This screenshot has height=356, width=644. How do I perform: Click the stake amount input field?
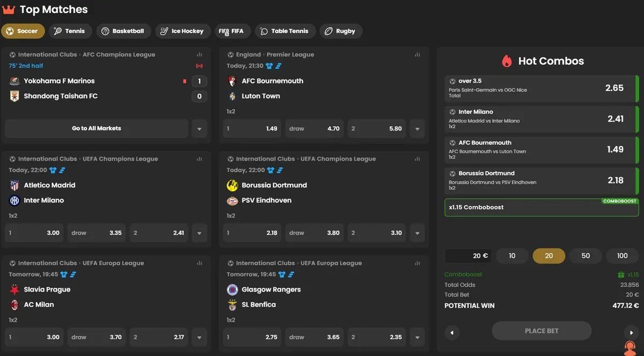pyautogui.click(x=468, y=256)
